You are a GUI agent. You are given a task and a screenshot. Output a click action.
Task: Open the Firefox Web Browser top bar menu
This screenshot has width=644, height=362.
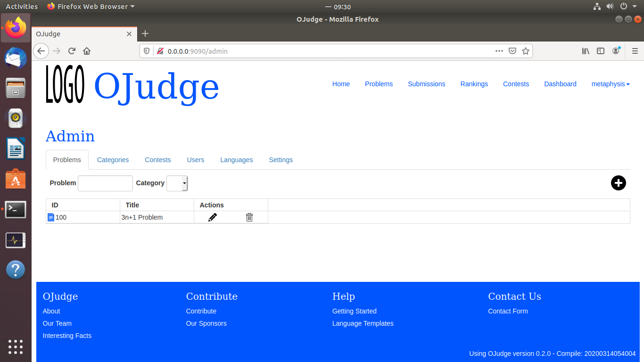pyautogui.click(x=90, y=7)
